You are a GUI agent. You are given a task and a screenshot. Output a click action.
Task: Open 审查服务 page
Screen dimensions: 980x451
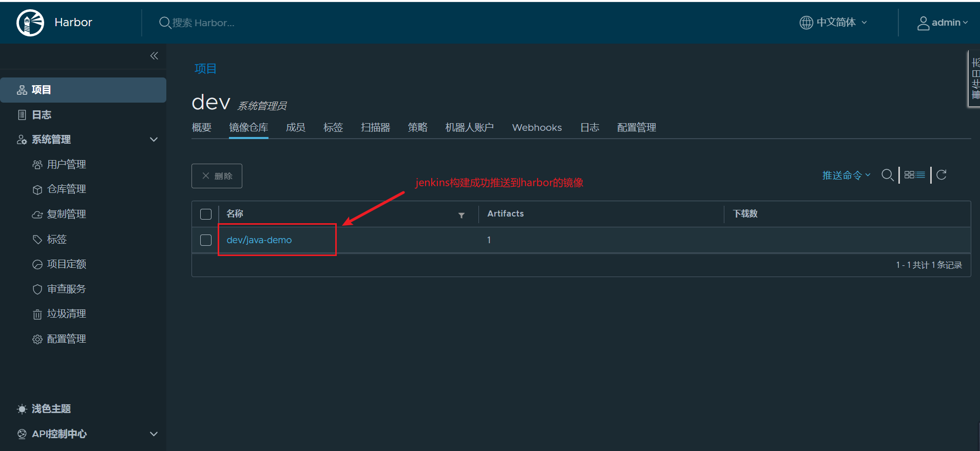coord(66,289)
